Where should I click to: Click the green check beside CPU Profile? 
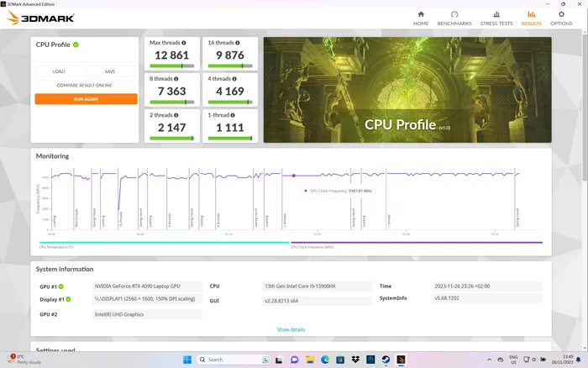(76, 45)
